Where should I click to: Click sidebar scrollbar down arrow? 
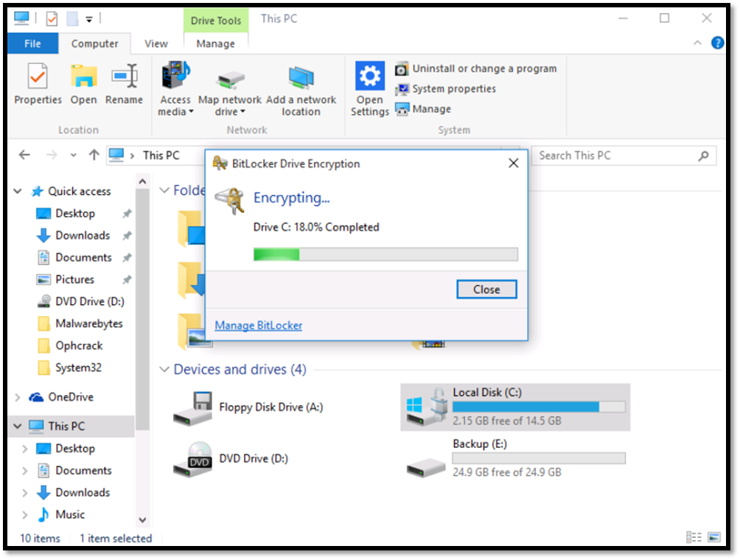[x=142, y=520]
